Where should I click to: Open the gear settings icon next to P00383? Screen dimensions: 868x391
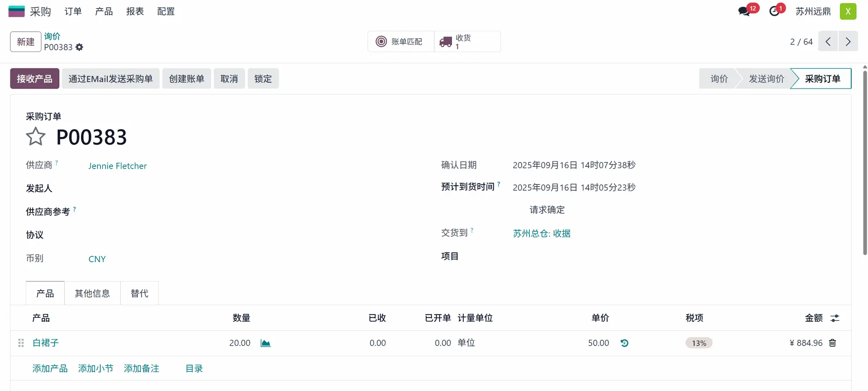(x=80, y=47)
